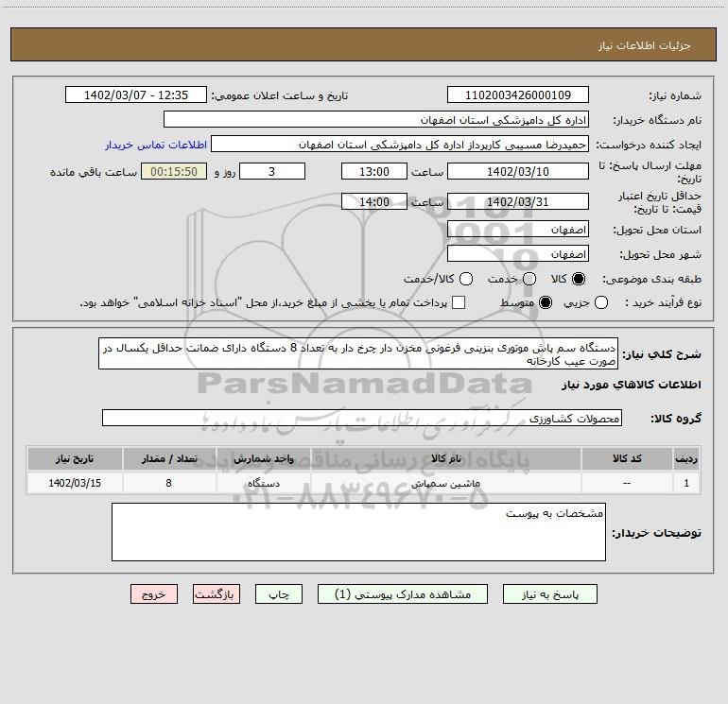Toggle the treasury bonds payment checkbox

click(x=459, y=302)
